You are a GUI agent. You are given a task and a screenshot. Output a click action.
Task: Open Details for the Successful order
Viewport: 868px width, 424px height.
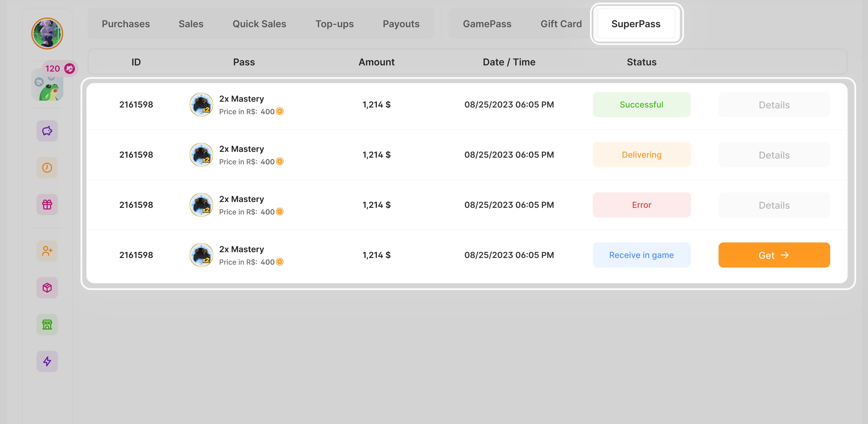click(x=774, y=105)
